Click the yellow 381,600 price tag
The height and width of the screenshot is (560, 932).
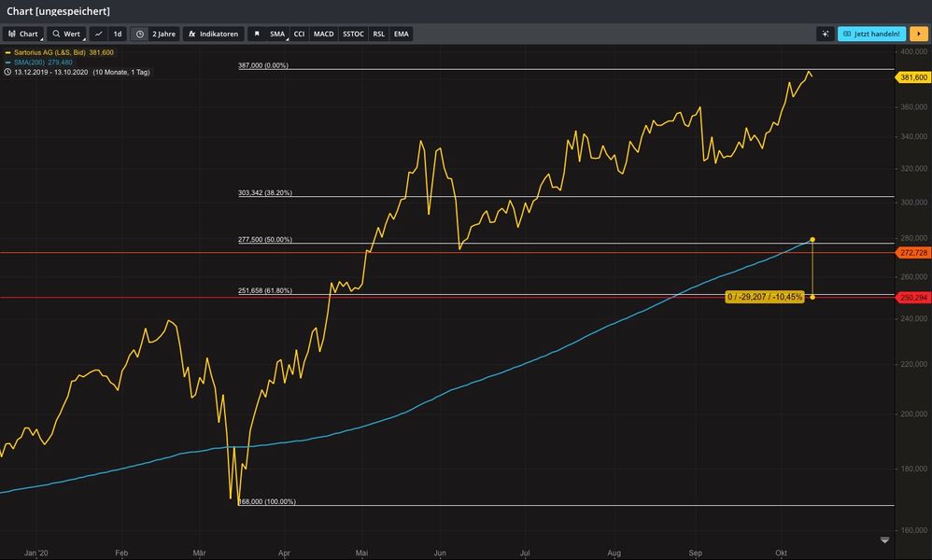[x=912, y=77]
